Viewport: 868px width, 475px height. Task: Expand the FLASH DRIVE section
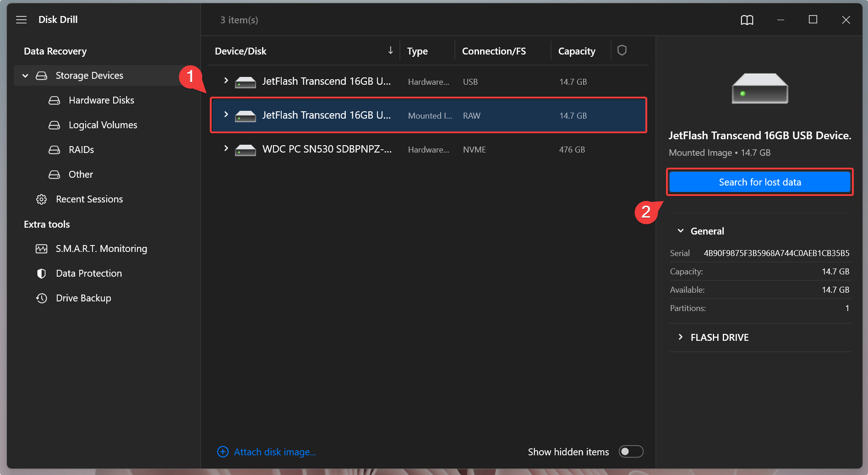pos(681,337)
